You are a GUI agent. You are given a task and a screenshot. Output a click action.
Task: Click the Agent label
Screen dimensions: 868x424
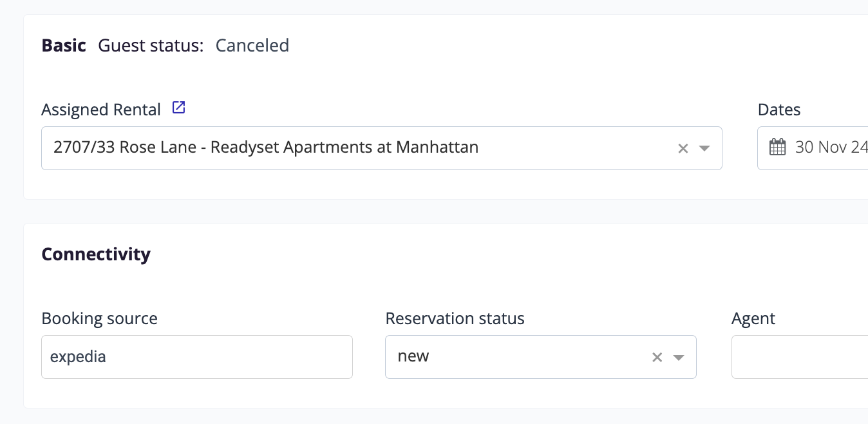753,319
